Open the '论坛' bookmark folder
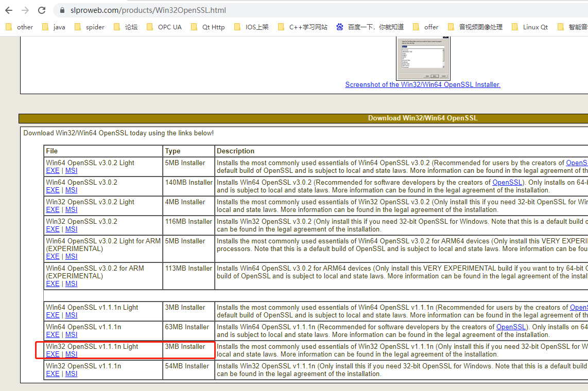 tap(126, 27)
